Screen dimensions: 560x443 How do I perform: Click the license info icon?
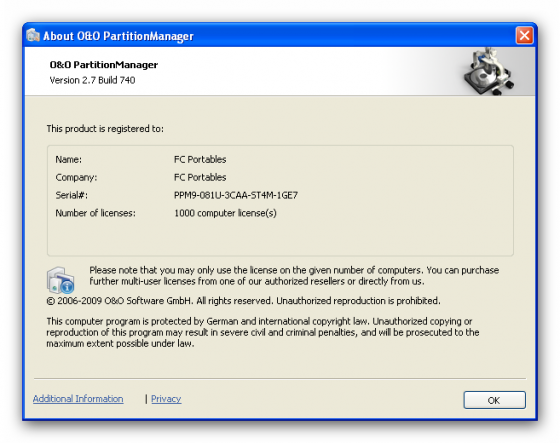[x=60, y=280]
